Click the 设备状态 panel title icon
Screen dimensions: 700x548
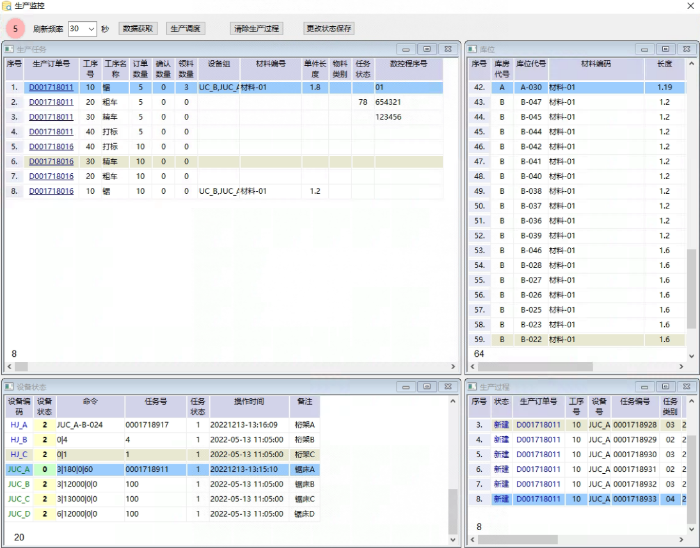click(10, 385)
